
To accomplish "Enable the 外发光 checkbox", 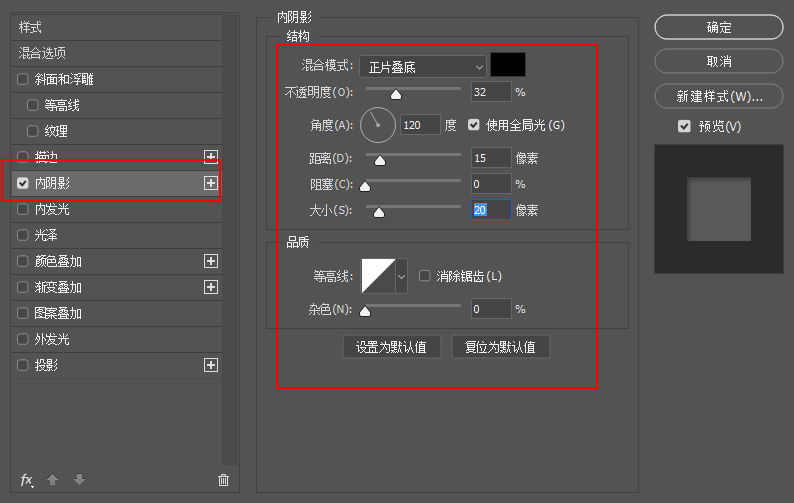I will pyautogui.click(x=23, y=339).
